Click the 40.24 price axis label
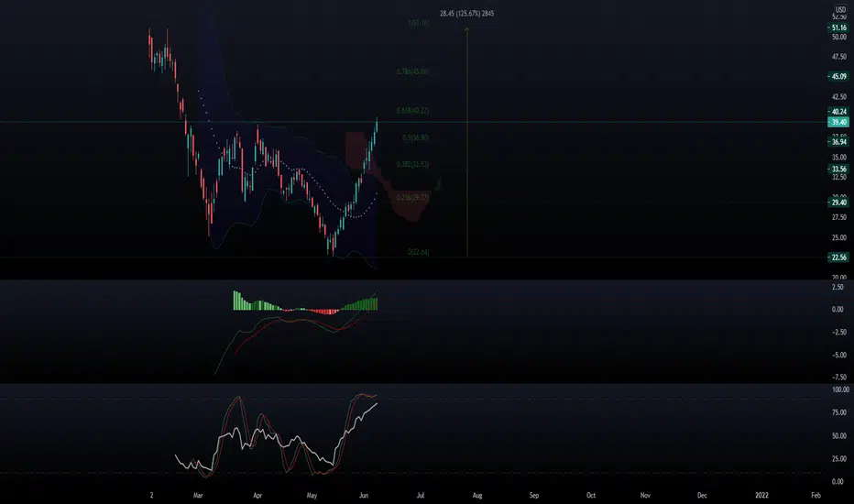854x504 pixels. pos(838,112)
